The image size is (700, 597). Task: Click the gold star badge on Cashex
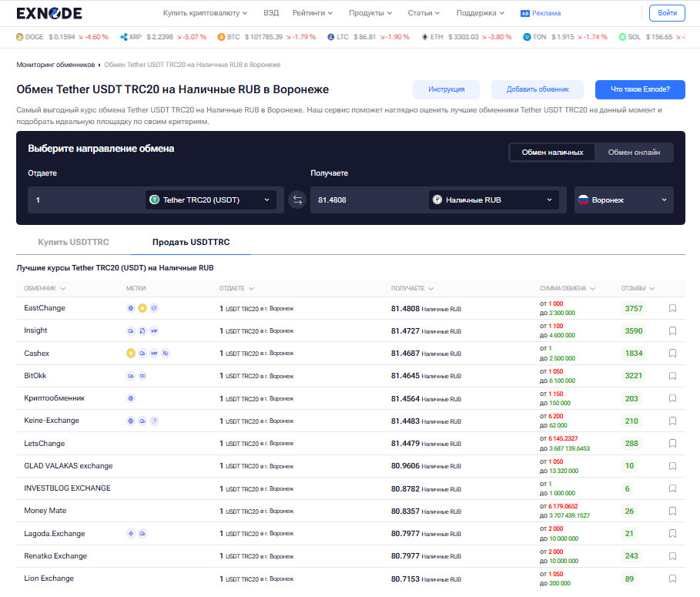pos(131,354)
